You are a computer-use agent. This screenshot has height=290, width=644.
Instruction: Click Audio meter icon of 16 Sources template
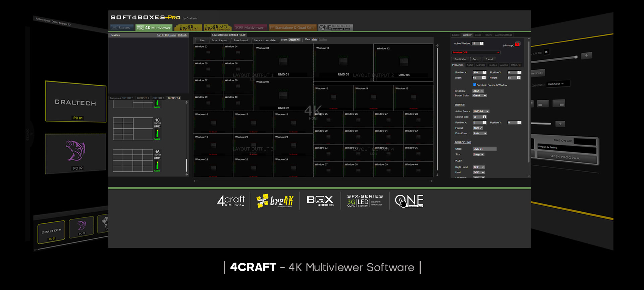(157, 166)
